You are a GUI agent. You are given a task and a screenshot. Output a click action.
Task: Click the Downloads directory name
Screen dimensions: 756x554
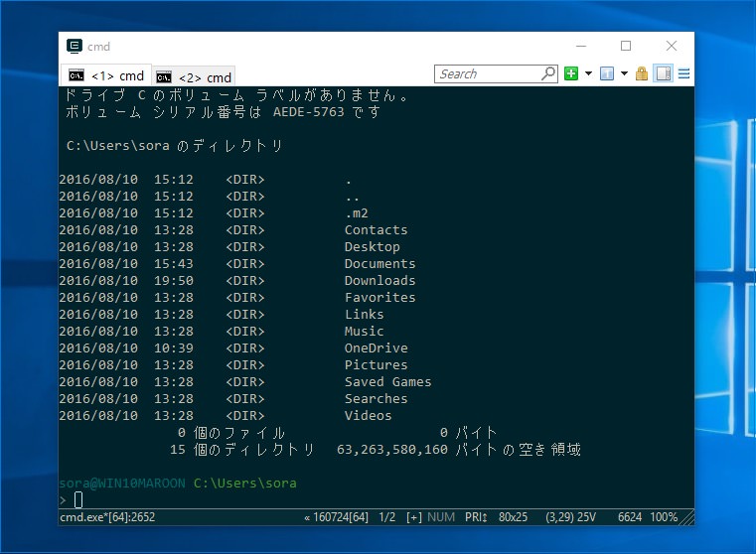tap(379, 281)
